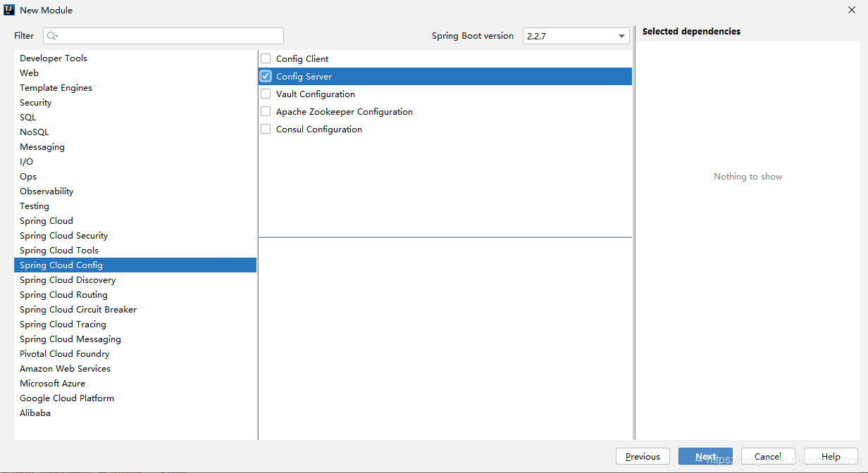The width and height of the screenshot is (868, 473).
Task: Select the Developer Tools category
Action: click(x=135, y=58)
